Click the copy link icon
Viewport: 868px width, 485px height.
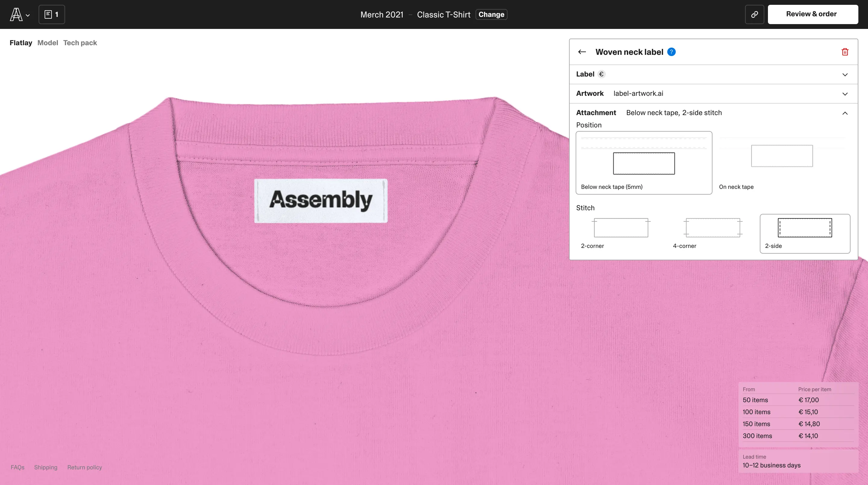point(754,14)
